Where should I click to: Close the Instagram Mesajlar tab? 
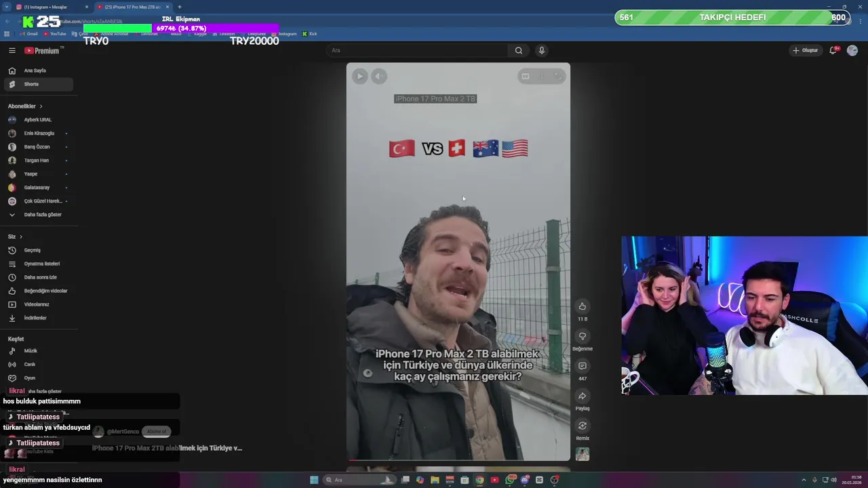coord(87,7)
